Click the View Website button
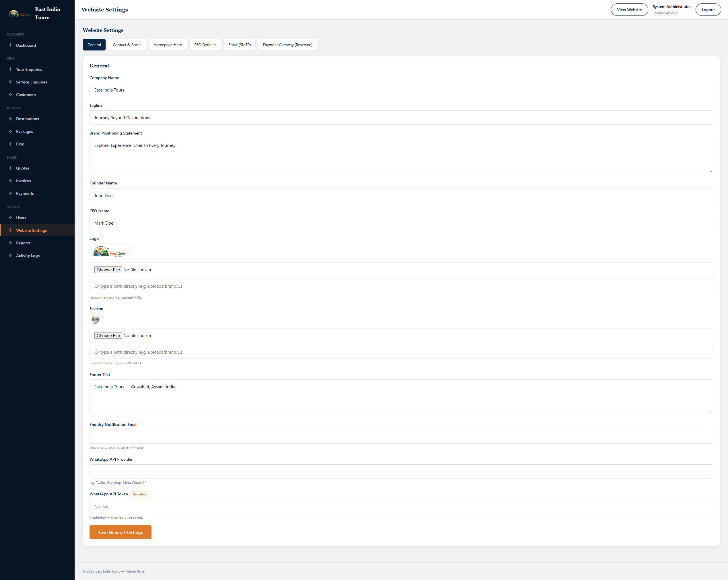The height and width of the screenshot is (580, 728). coord(629,10)
